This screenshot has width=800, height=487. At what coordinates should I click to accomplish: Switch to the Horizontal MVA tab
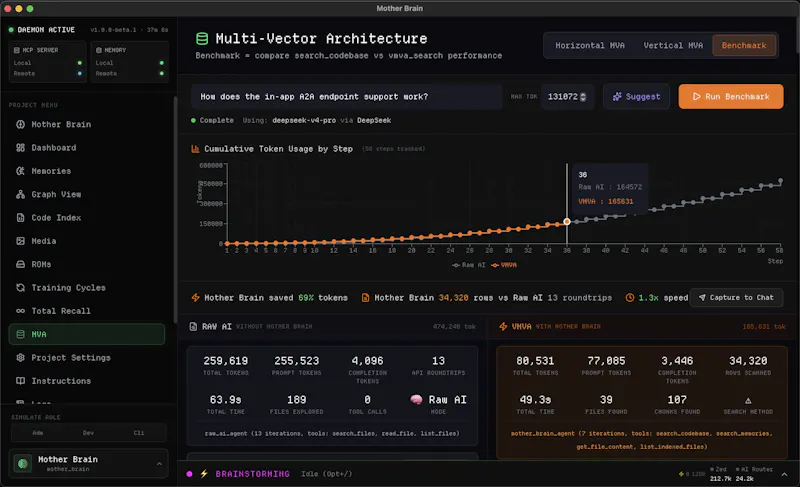tap(590, 45)
